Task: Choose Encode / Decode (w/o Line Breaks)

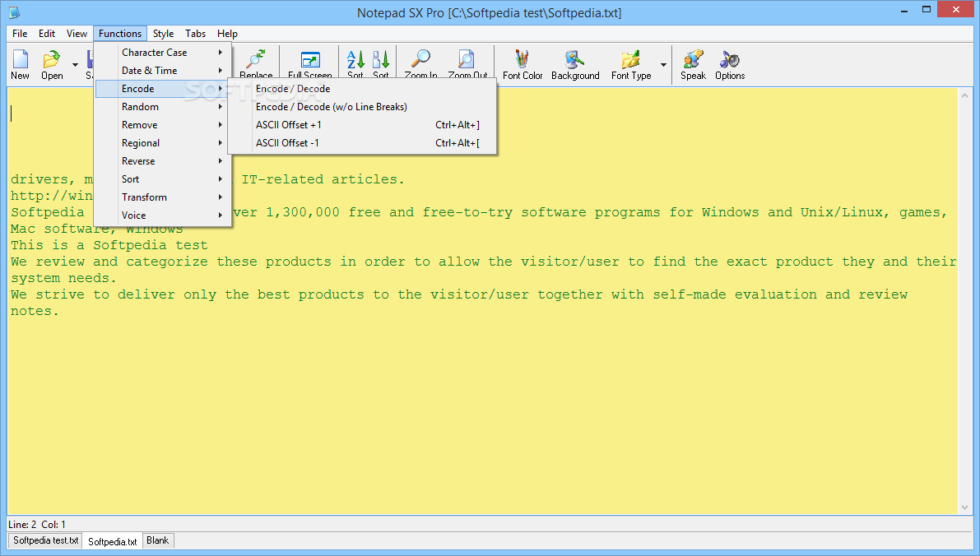Action: 362,107
